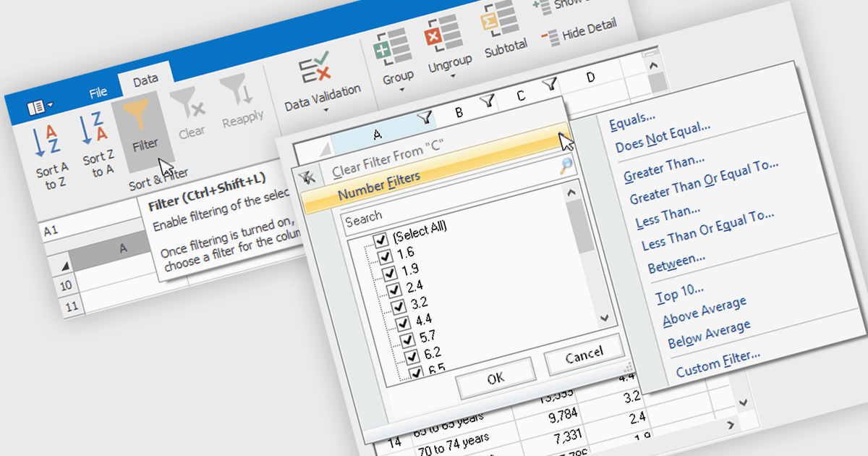The height and width of the screenshot is (456, 868).
Task: Choose Top 10... filter
Action: pyautogui.click(x=678, y=292)
